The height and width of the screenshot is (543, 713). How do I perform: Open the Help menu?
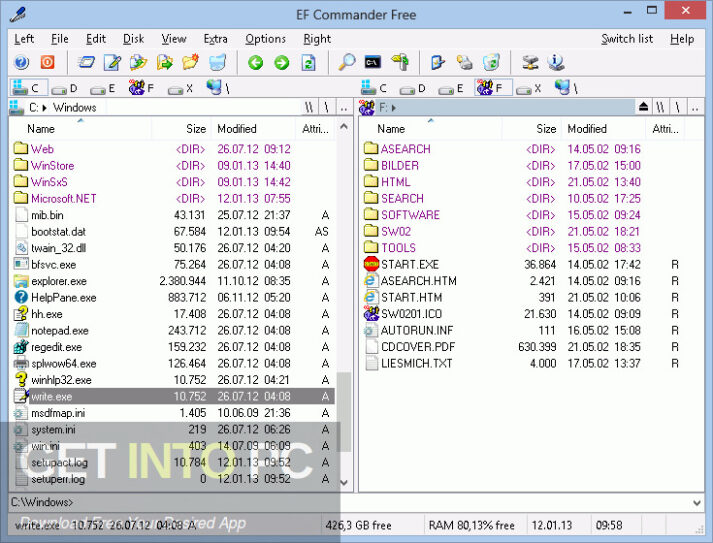pyautogui.click(x=682, y=39)
